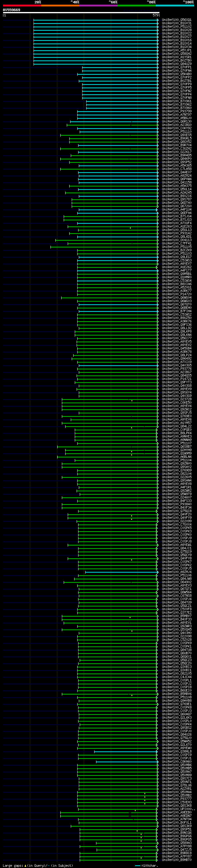Select the label UniRef100_B7X962
This screenshot has width=197, height=868.
coord(177,104)
